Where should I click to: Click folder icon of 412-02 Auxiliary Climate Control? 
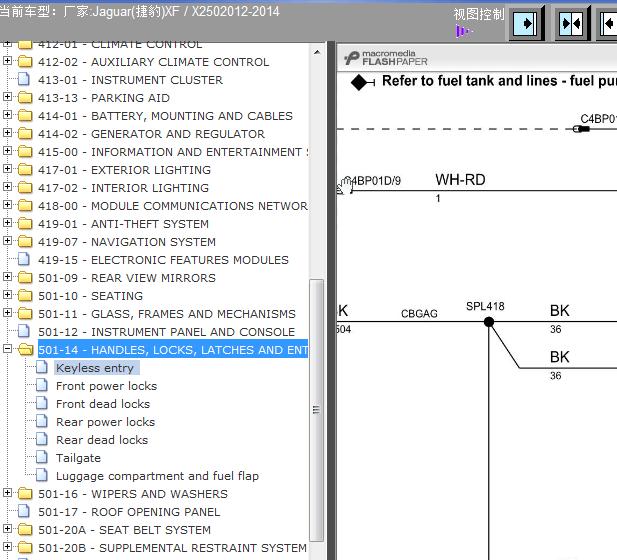click(26, 61)
